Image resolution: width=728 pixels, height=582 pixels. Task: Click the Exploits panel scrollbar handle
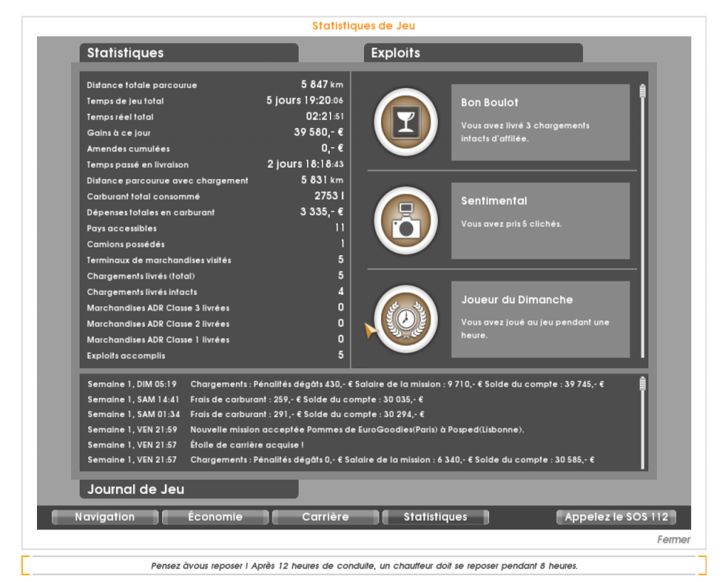click(643, 92)
